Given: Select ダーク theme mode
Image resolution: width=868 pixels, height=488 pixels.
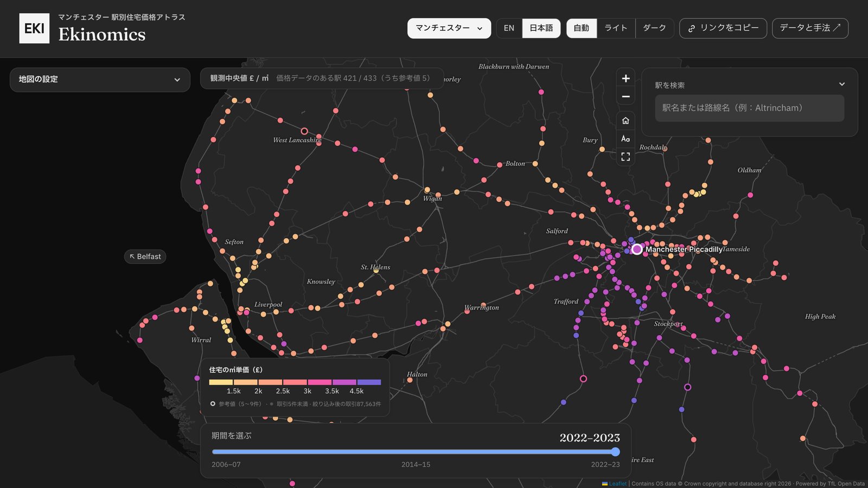Looking at the screenshot, I should (654, 28).
